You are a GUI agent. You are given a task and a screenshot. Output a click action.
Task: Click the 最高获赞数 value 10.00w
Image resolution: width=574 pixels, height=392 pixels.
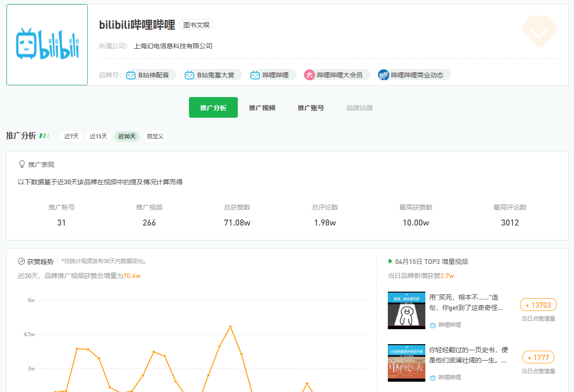(416, 223)
